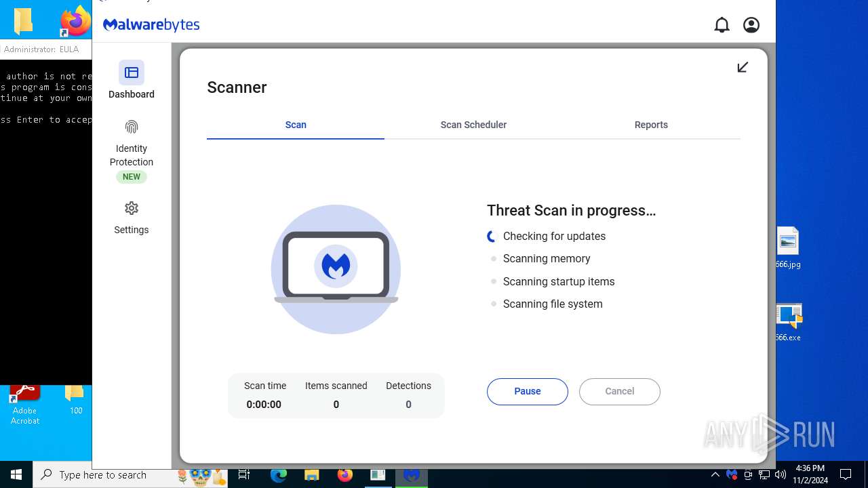Open the Settings gear in sidebar
This screenshot has height=488, width=868.
tap(132, 208)
